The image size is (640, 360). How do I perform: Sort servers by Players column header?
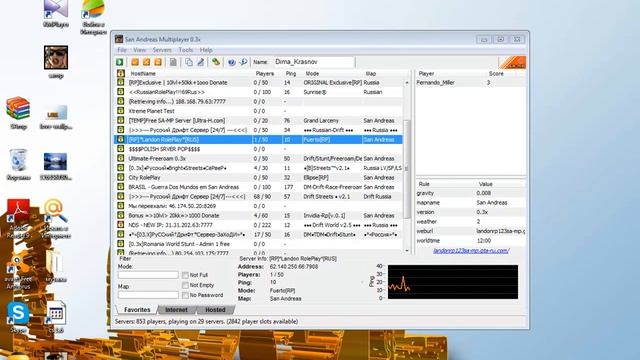[x=265, y=73]
